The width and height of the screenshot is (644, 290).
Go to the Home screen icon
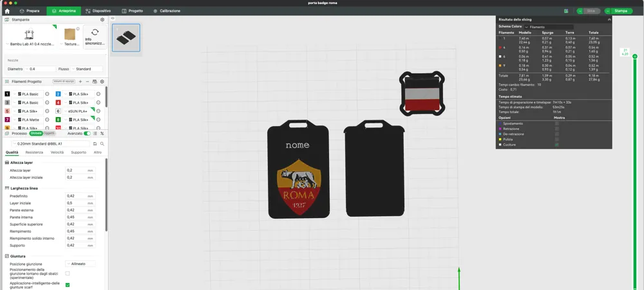tap(7, 11)
